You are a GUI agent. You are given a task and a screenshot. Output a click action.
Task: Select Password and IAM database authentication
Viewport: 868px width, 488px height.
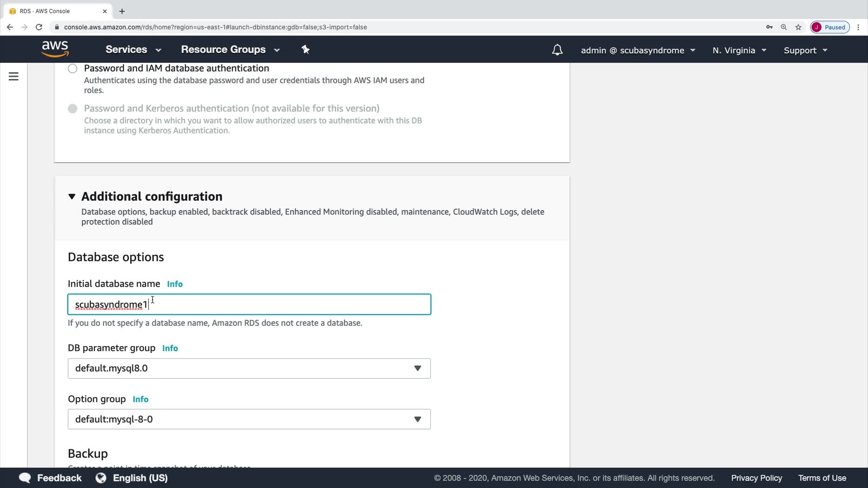[73, 69]
